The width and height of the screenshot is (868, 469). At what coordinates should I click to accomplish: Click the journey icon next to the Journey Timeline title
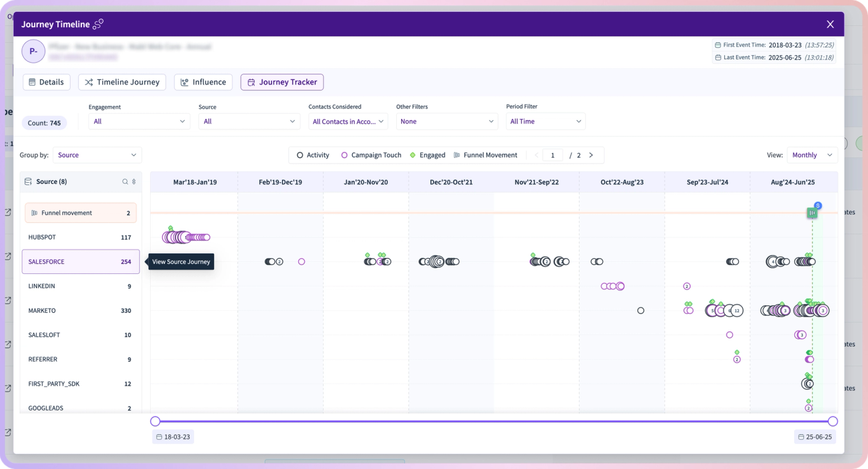pos(98,24)
